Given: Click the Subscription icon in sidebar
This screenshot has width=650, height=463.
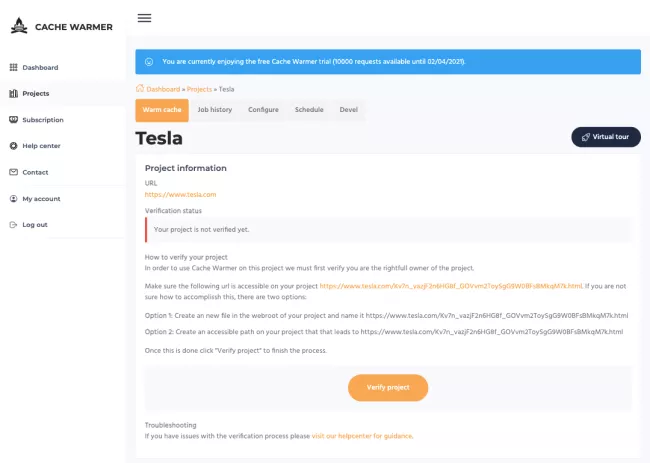Looking at the screenshot, I should coord(13,120).
